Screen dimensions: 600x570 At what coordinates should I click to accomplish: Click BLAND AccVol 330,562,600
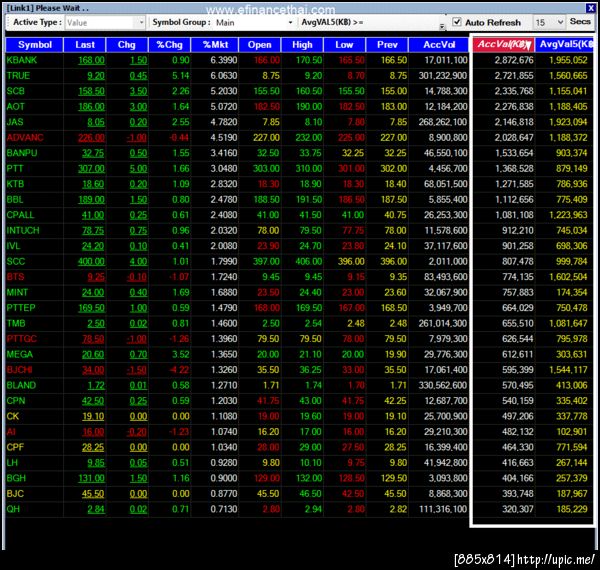click(x=443, y=386)
